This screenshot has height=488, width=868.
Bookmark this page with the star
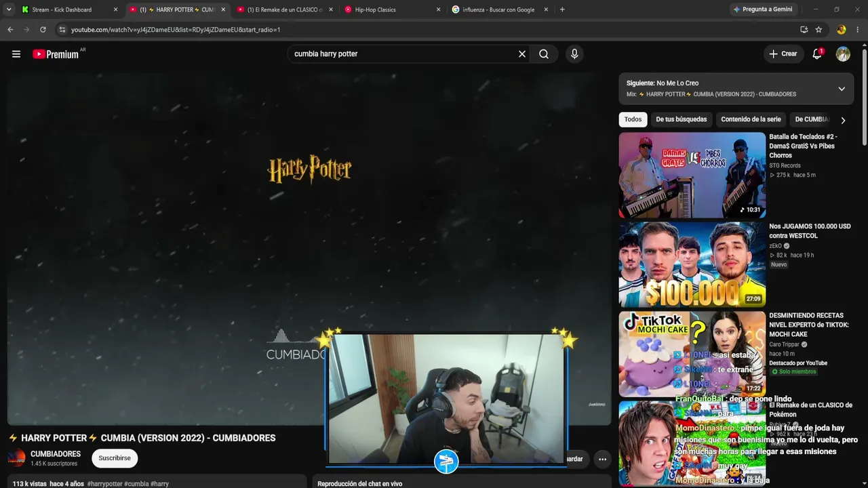(818, 30)
